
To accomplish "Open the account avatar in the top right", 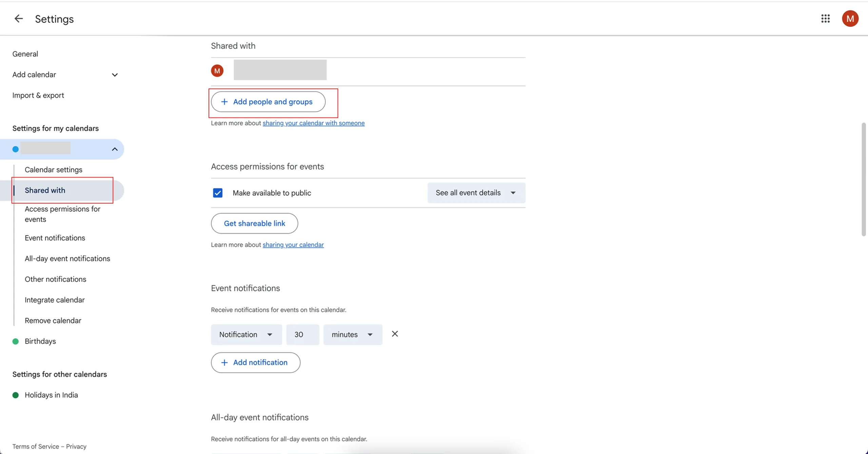I will tap(850, 19).
